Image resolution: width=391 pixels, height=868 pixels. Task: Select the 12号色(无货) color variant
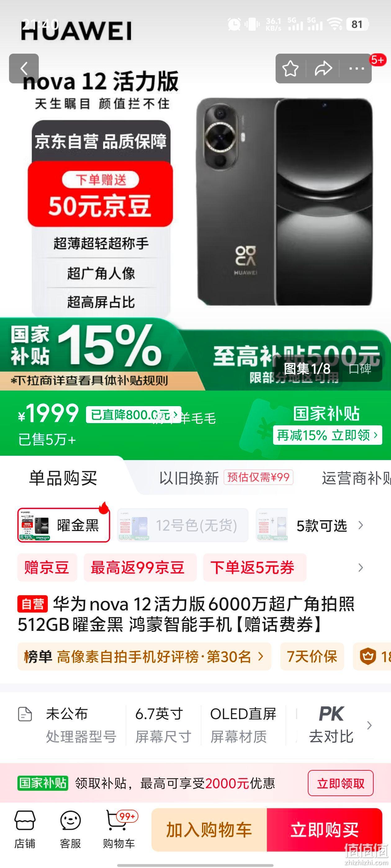182,525
